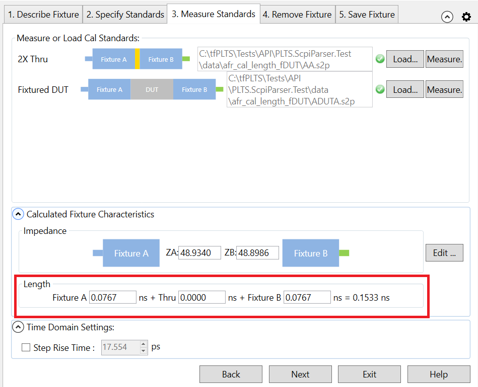The height and width of the screenshot is (387, 478).
Task: Open the settings gear icon
Action: pos(466,16)
